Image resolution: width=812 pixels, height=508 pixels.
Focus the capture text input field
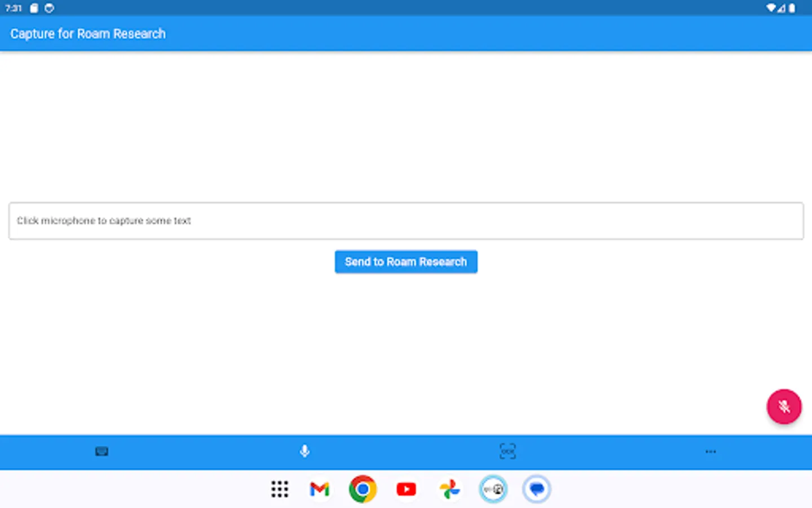[x=406, y=221]
